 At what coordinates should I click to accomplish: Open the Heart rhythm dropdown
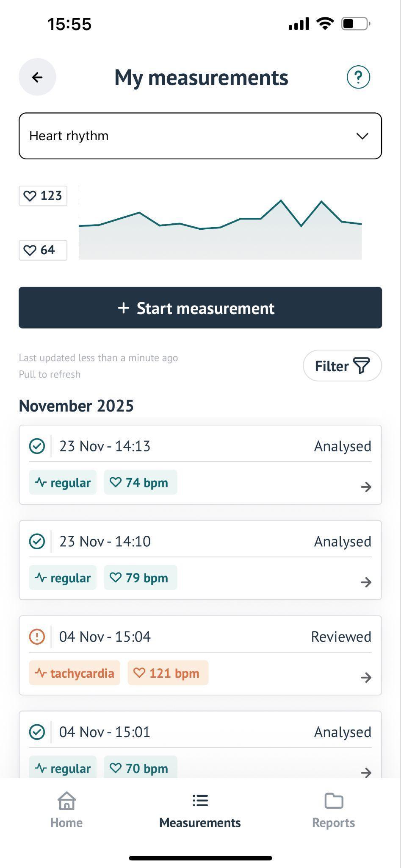point(200,136)
